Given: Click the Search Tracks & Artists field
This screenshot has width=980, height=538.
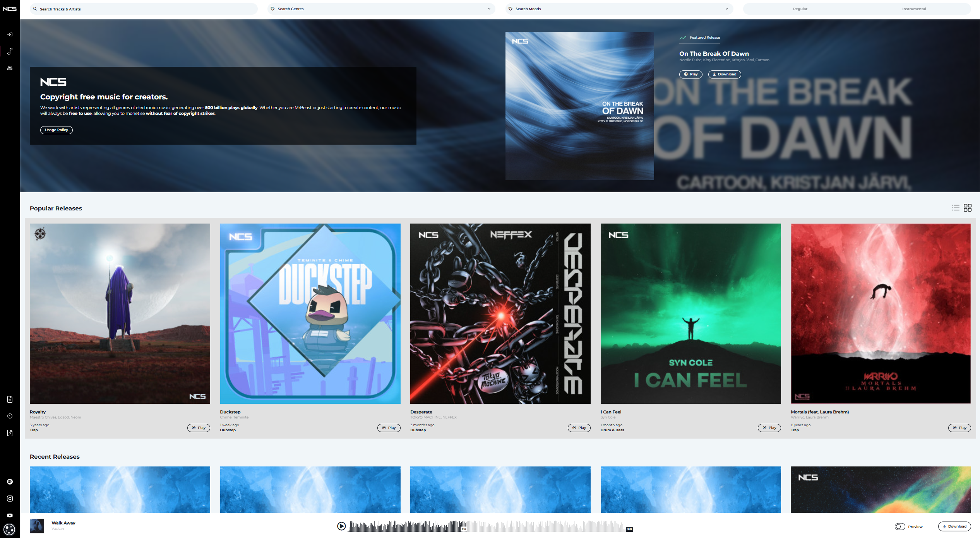Looking at the screenshot, I should tap(144, 9).
